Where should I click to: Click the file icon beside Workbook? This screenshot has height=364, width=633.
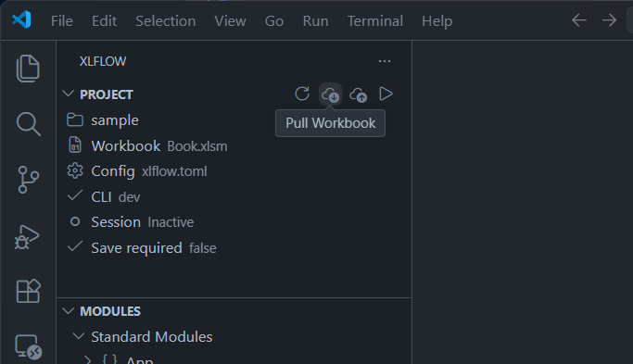(x=75, y=145)
